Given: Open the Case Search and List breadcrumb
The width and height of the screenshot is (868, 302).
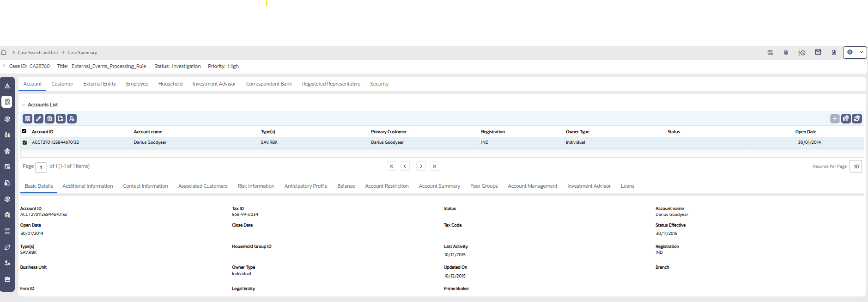Looking at the screenshot, I should [38, 53].
